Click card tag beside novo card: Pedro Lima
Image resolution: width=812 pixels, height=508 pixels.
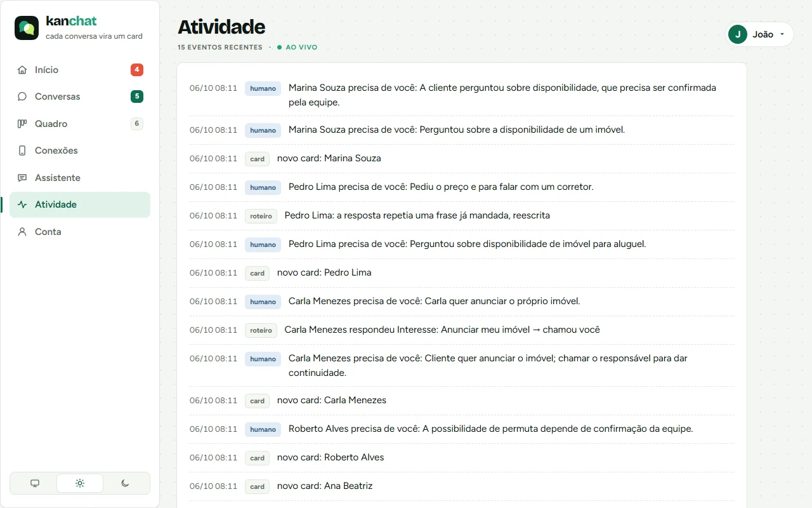pyautogui.click(x=257, y=273)
